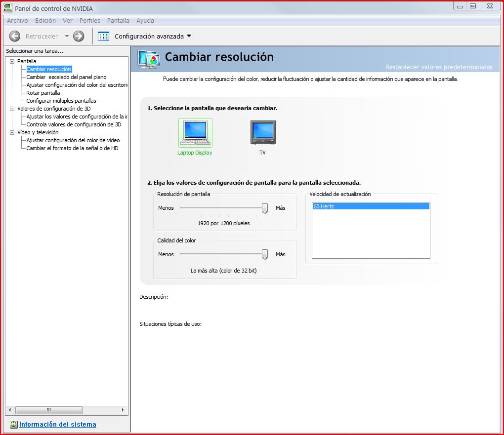Click the system information icon at bottom
The height and width of the screenshot is (435, 504).
(13, 425)
